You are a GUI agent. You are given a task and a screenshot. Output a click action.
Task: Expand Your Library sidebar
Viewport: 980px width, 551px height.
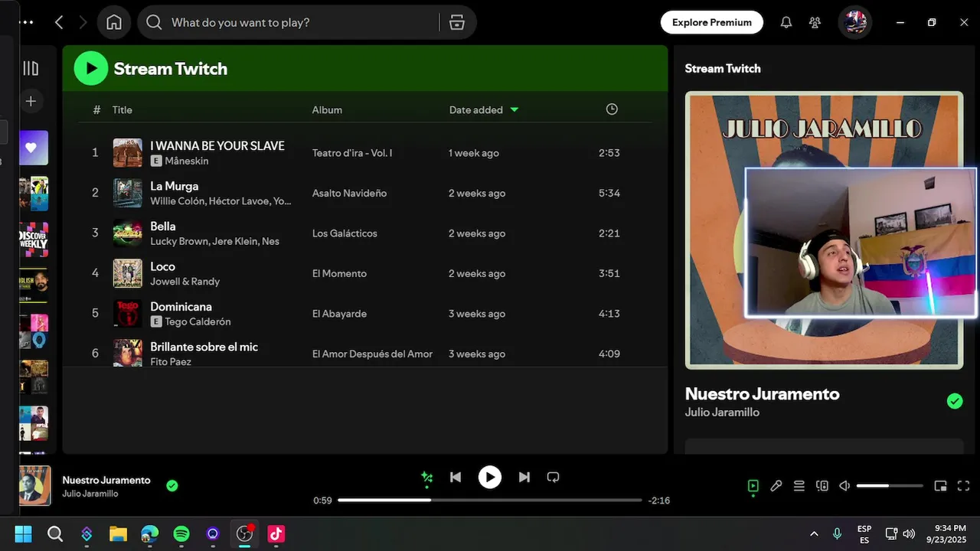pyautogui.click(x=31, y=68)
